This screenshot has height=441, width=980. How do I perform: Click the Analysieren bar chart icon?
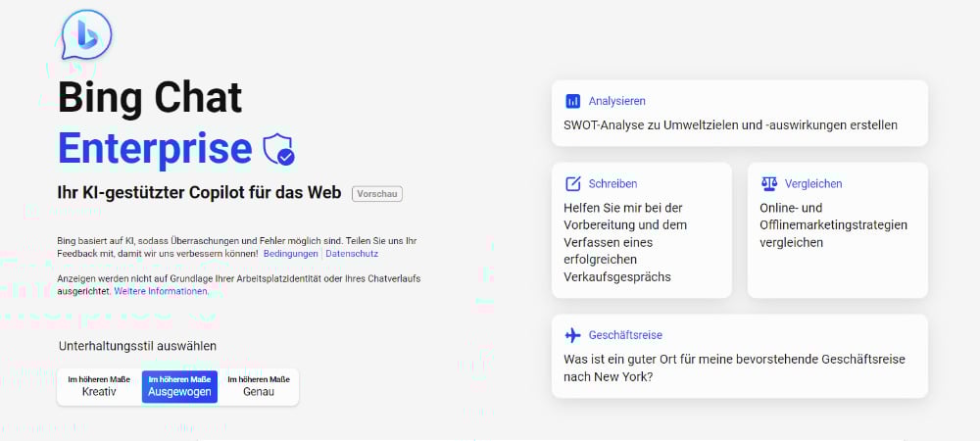[572, 101]
